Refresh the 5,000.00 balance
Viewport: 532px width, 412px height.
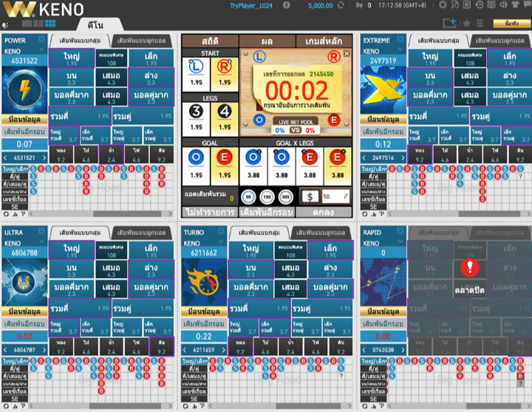pos(341,5)
